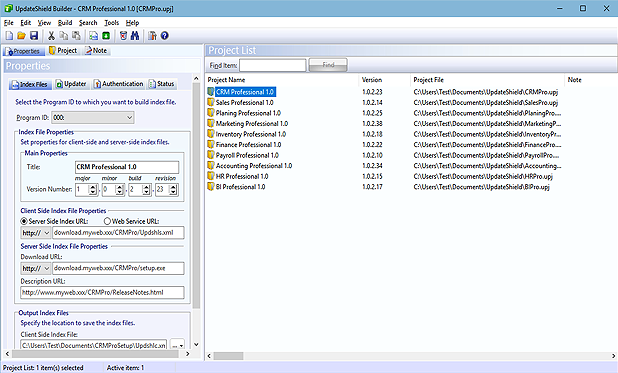Select the CRM Professional 1.0 shield icon
This screenshot has width=618, height=373.
coord(211,92)
